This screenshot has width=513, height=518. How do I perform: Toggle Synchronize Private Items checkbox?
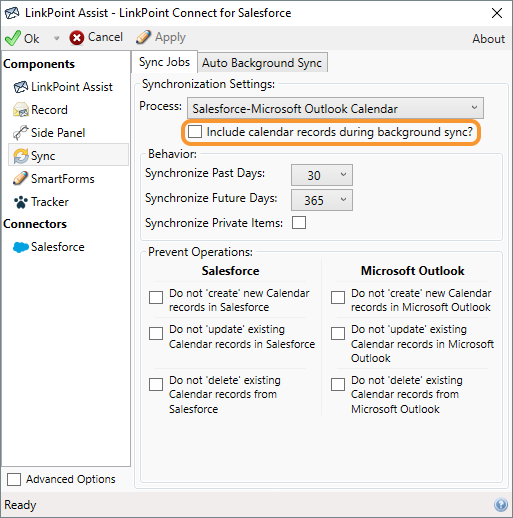(299, 223)
